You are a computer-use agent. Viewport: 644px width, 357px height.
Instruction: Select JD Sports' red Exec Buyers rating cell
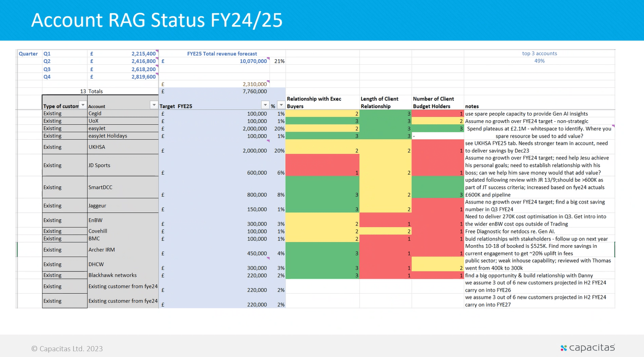323,165
